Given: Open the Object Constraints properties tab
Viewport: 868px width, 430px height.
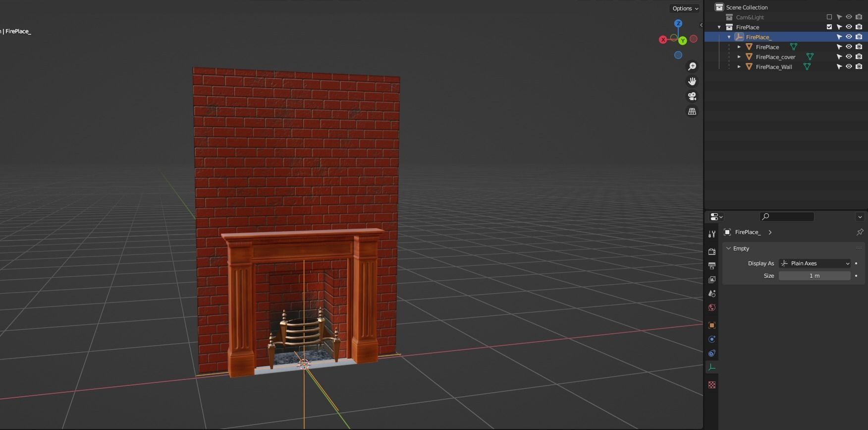Looking at the screenshot, I should [712, 353].
